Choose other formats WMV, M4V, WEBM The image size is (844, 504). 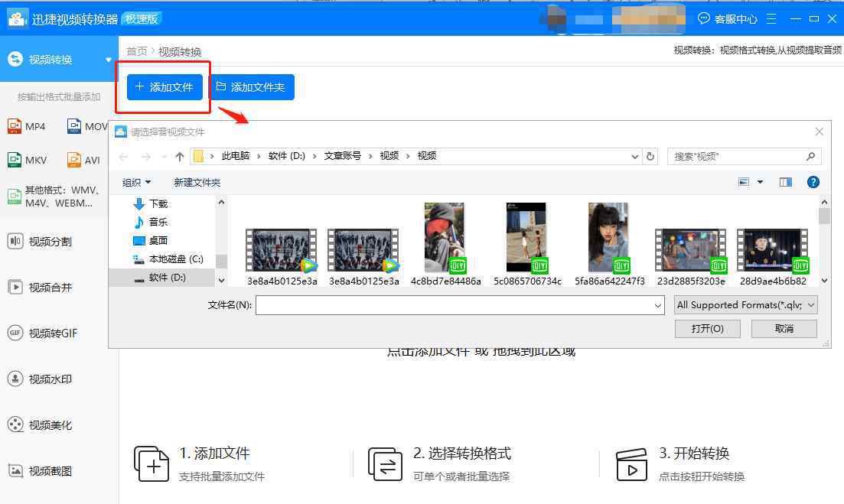(x=54, y=197)
